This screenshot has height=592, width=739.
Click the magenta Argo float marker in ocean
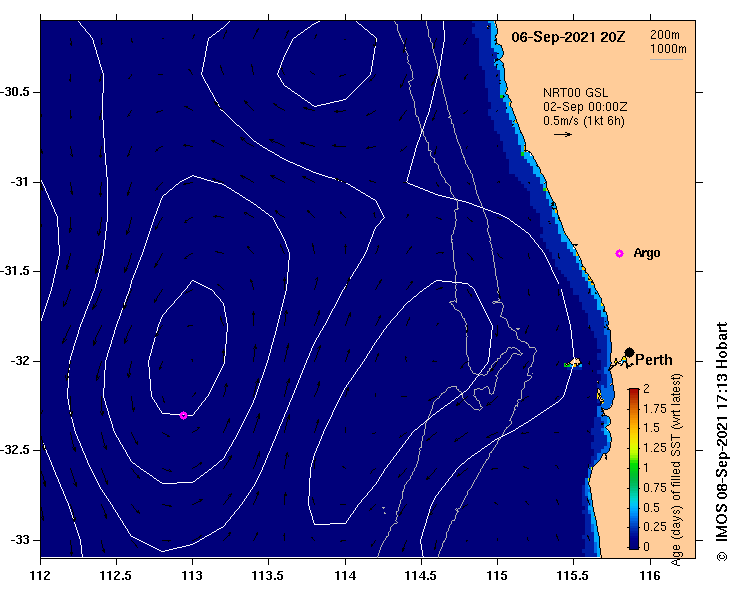[x=183, y=415]
